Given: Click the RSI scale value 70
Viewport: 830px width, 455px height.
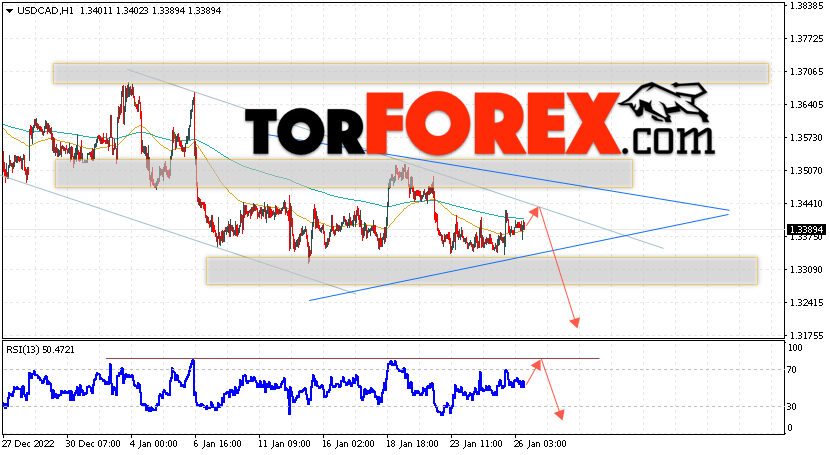Looking at the screenshot, I should [x=792, y=370].
